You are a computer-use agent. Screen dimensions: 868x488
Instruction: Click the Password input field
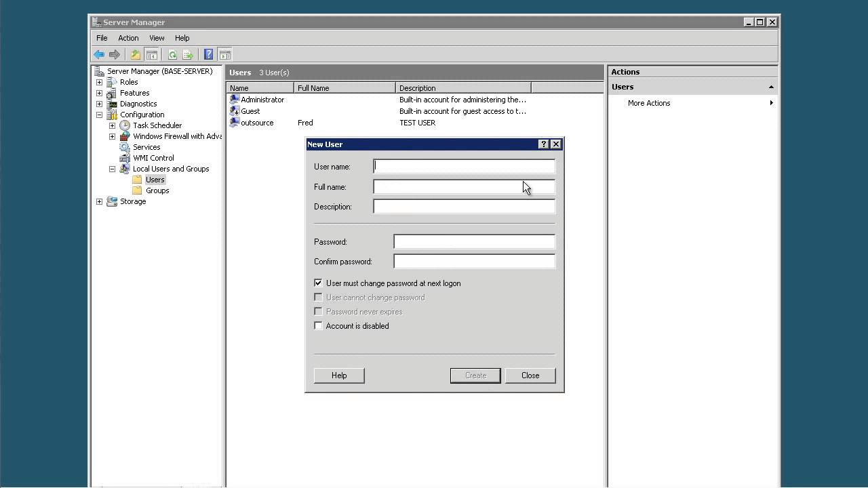pyautogui.click(x=474, y=241)
